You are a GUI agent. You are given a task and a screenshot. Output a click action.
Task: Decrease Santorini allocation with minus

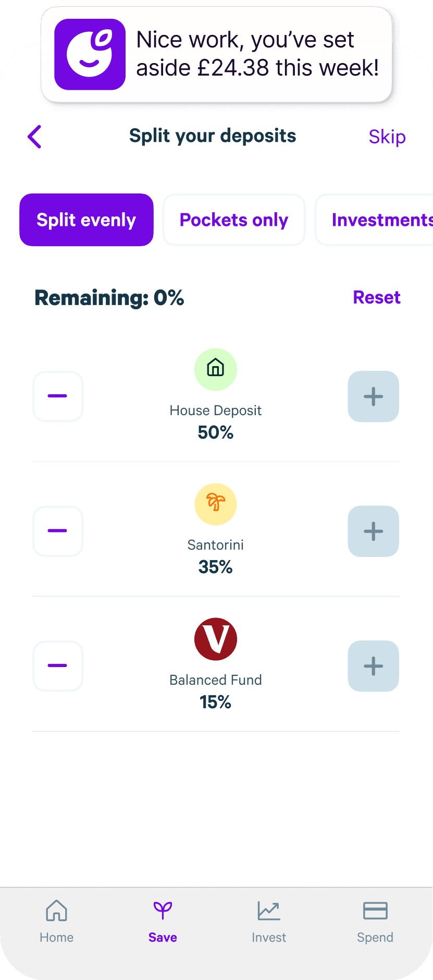pos(58,531)
